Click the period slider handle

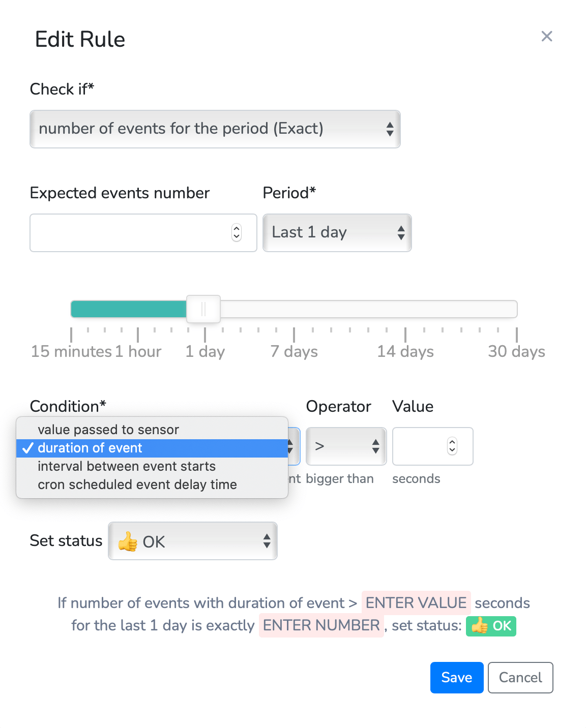pos(203,309)
